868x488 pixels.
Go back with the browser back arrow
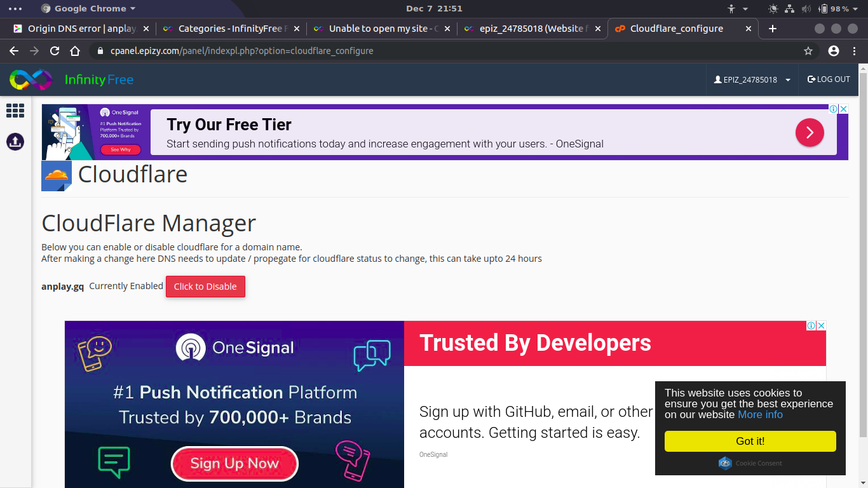[14, 51]
